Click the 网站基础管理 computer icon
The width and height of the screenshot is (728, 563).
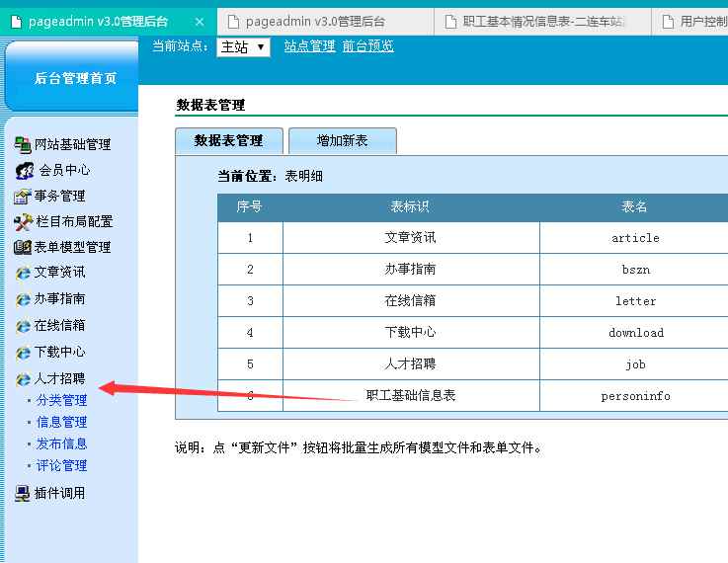[x=23, y=144]
